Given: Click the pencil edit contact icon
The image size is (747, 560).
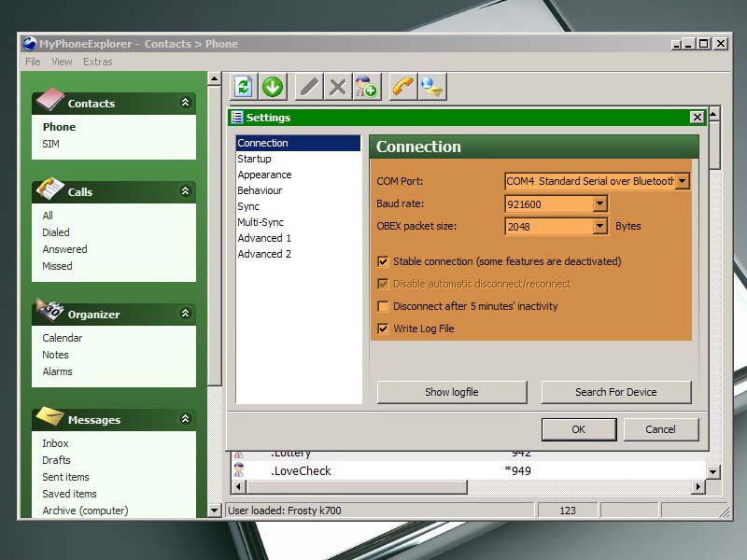Looking at the screenshot, I should coord(309,87).
